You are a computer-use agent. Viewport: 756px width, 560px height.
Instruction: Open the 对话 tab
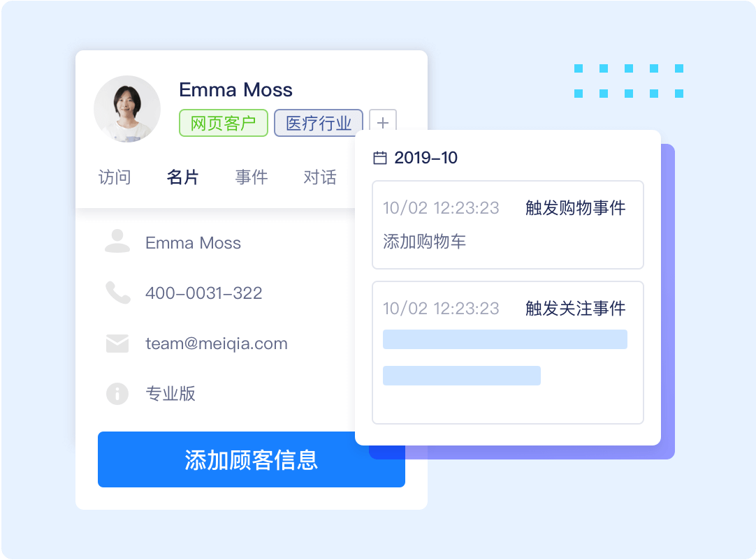(x=320, y=177)
